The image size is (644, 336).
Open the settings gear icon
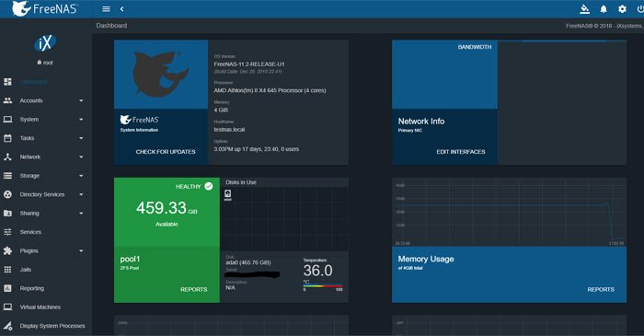pos(622,9)
